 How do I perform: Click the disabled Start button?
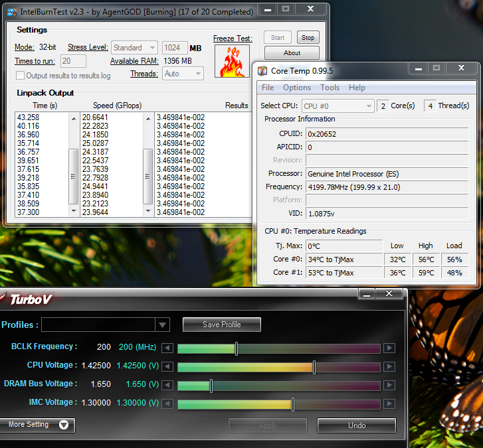point(278,38)
